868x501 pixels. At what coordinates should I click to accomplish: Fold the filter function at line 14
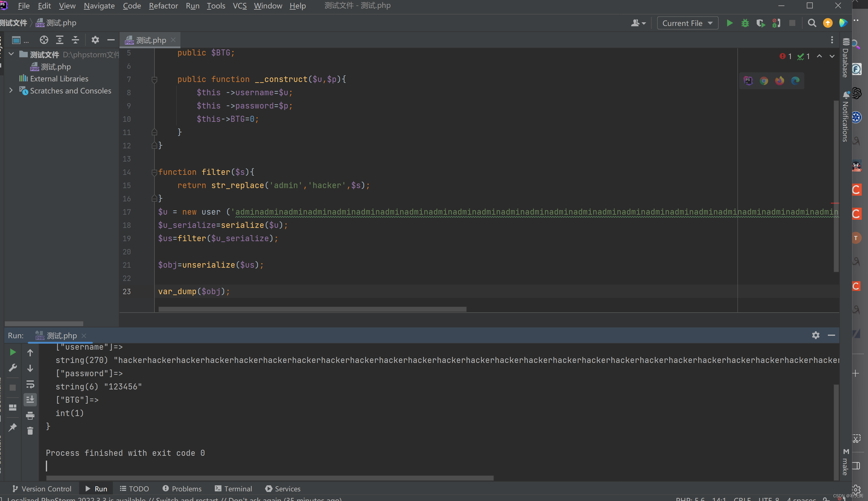point(154,172)
